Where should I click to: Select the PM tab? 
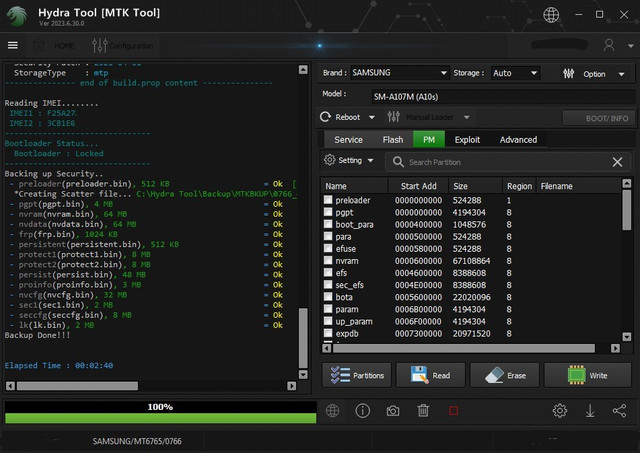429,140
